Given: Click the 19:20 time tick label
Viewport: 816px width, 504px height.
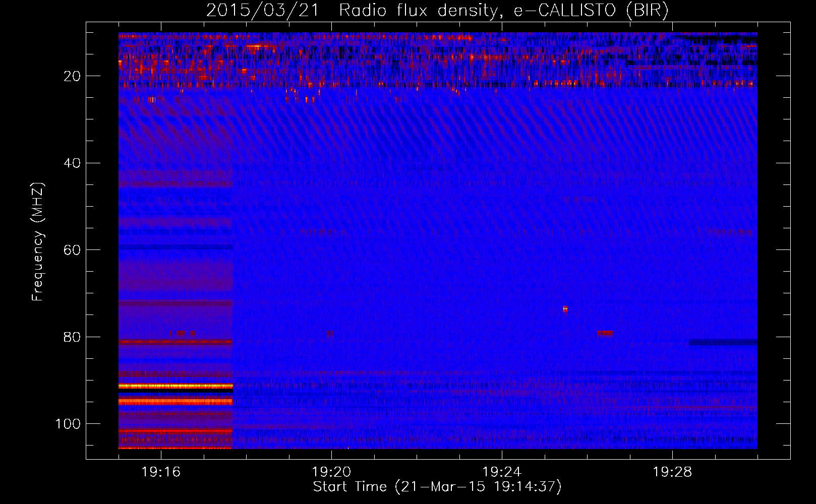Looking at the screenshot, I should tap(331, 472).
